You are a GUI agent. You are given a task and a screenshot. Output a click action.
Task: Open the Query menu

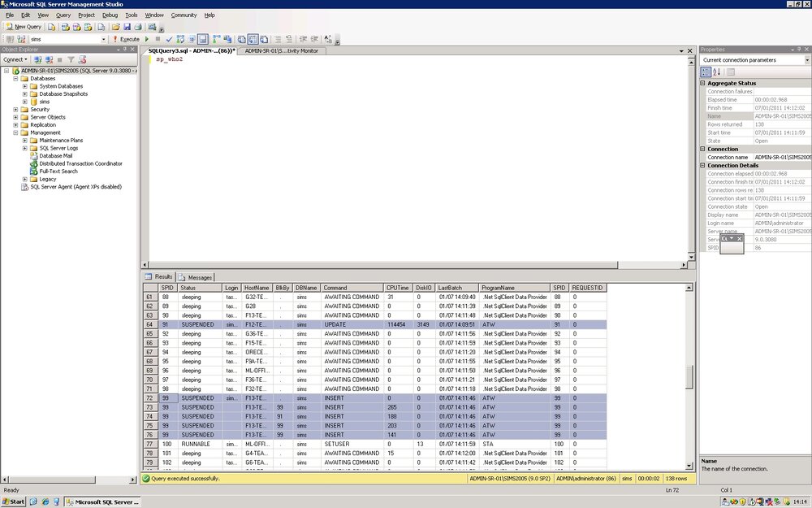click(63, 15)
